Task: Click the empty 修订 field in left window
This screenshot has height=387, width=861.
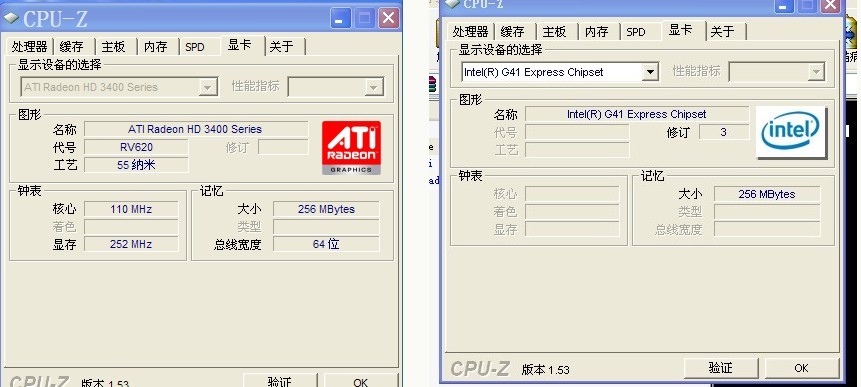Action: coord(283,147)
